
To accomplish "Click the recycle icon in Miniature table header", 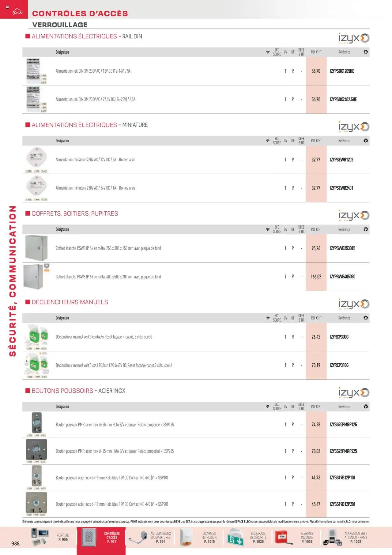I will pos(366,141).
